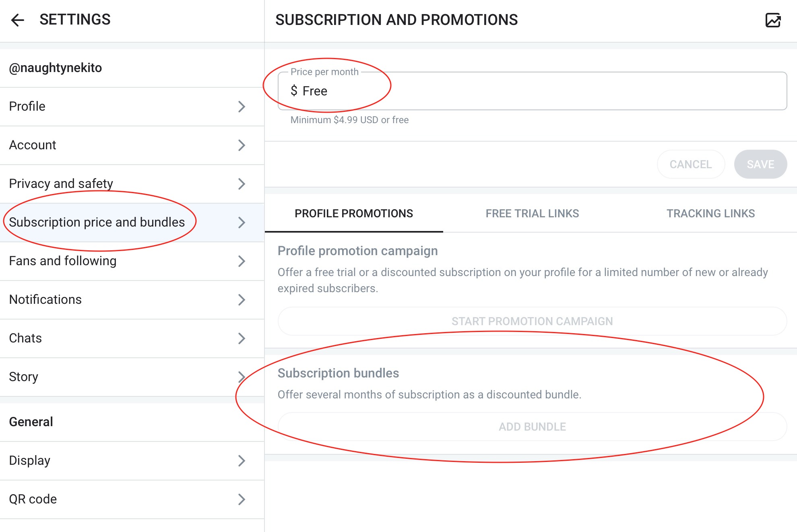Click the Display row chevron

point(242,461)
